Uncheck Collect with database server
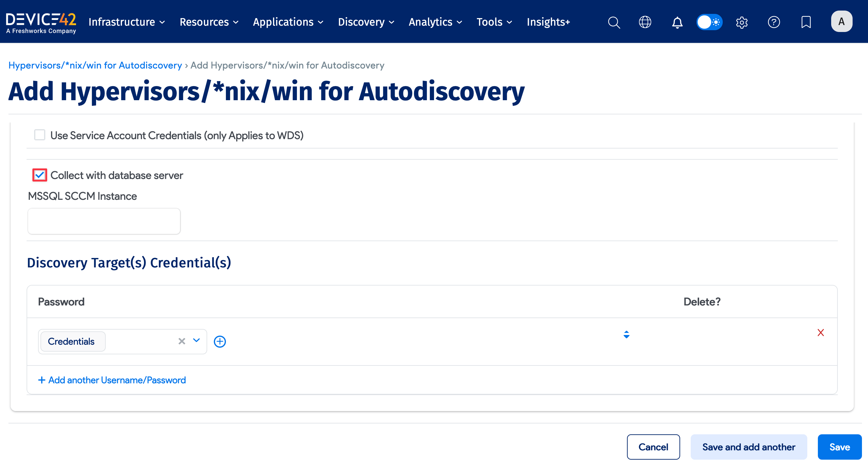 coord(40,175)
